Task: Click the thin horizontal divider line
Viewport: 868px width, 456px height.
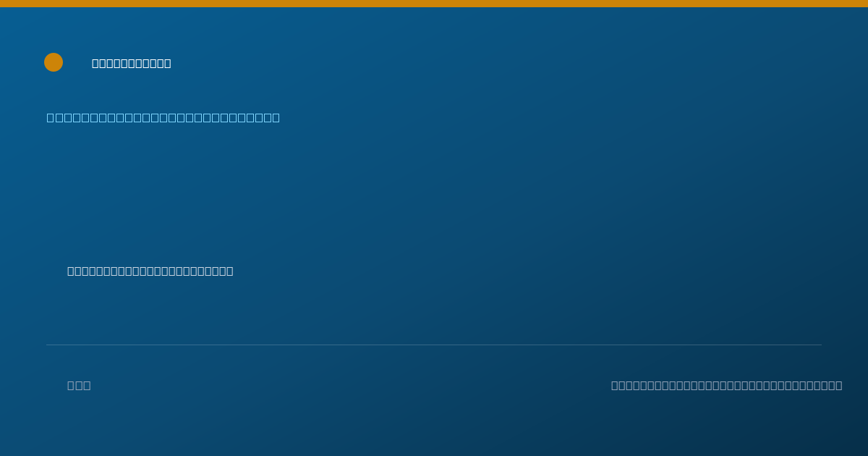Action: (434, 345)
